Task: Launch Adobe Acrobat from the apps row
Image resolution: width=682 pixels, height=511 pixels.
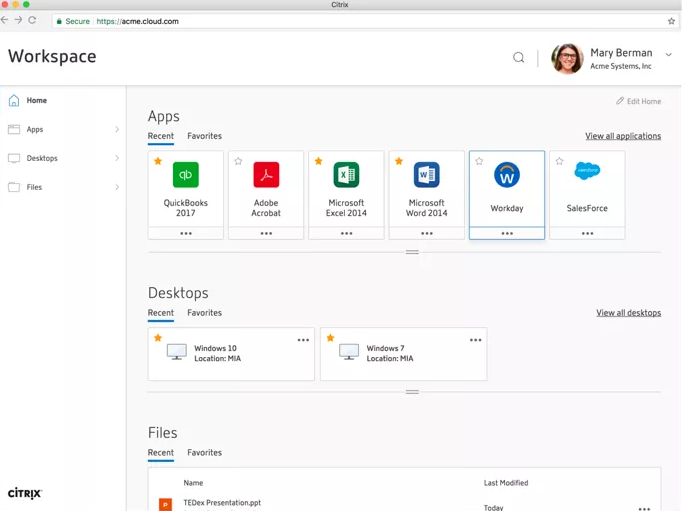Action: click(266, 175)
